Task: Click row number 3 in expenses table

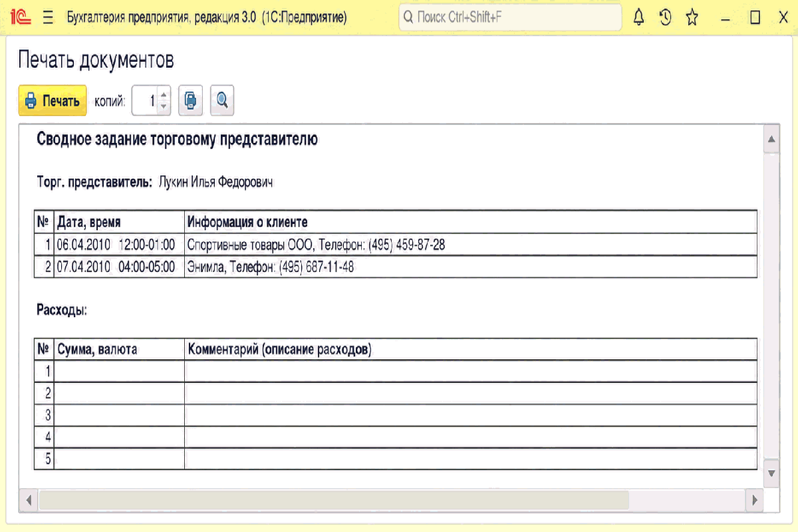Action: coord(44,415)
